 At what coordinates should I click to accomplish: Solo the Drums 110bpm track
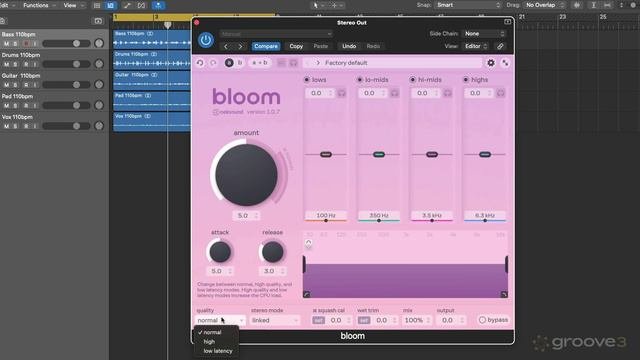(x=16, y=64)
